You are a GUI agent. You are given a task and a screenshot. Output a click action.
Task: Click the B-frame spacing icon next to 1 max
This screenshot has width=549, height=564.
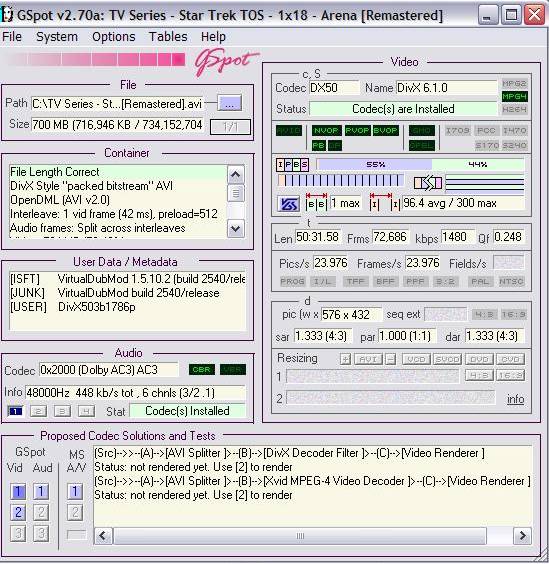[x=316, y=202]
